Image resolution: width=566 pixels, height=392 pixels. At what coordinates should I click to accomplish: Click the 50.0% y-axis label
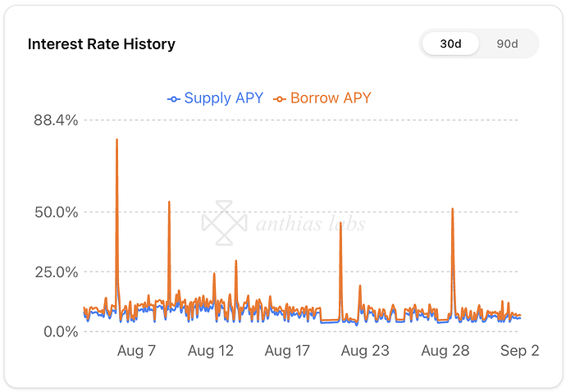point(56,212)
